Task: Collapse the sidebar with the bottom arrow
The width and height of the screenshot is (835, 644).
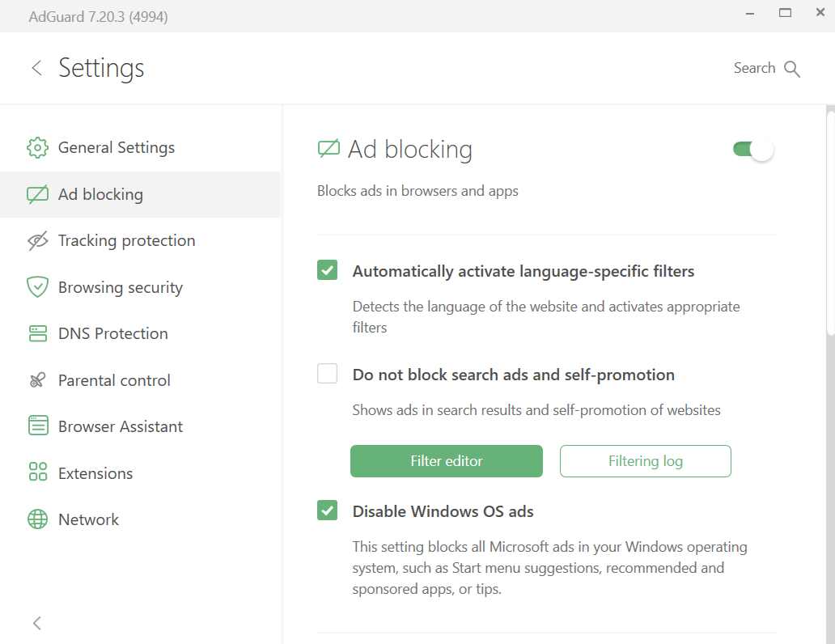Action: 36,623
